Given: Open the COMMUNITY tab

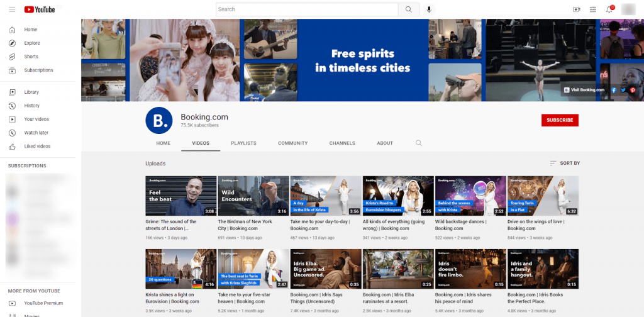Looking at the screenshot, I should (x=293, y=143).
